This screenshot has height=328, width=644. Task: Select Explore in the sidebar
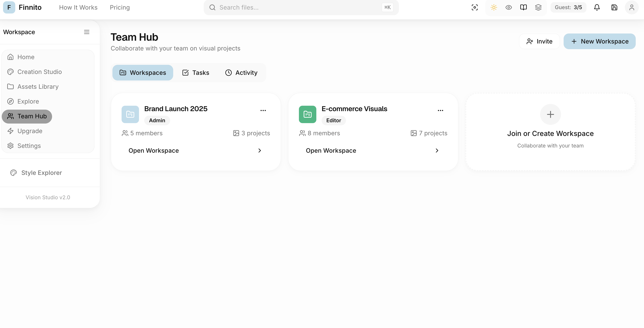28,101
